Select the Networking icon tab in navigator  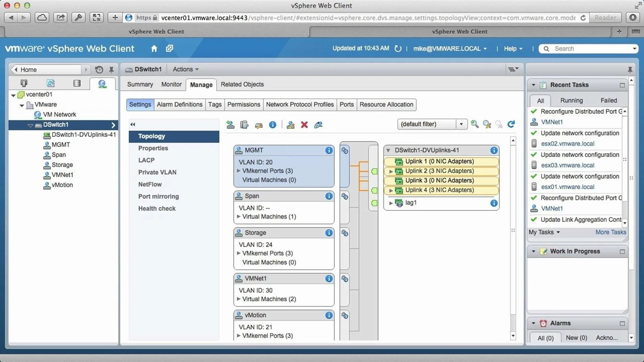point(102,83)
